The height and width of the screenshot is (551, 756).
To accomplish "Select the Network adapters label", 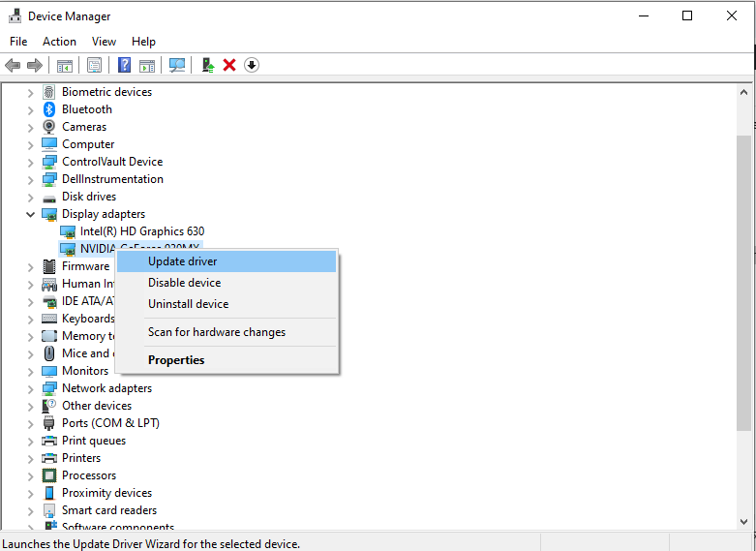I will (106, 388).
